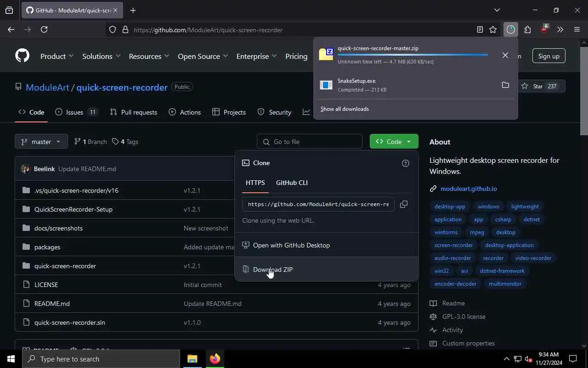The image size is (588, 368).
Task: Click the Sign up button
Action: click(x=548, y=56)
